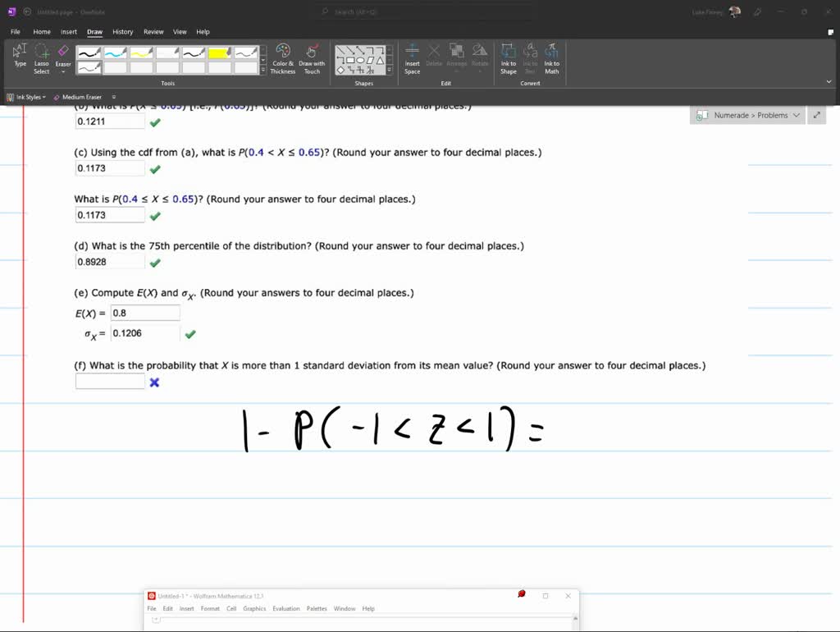This screenshot has height=632, width=840.
Task: Switch to the Home tab
Action: coord(42,32)
